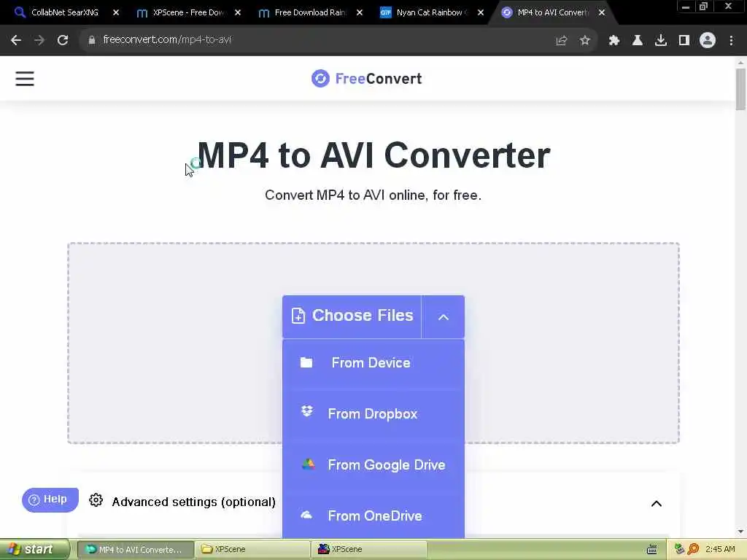Open the hamburger menu on FreeConvert
This screenshot has width=747, height=560.
25,79
